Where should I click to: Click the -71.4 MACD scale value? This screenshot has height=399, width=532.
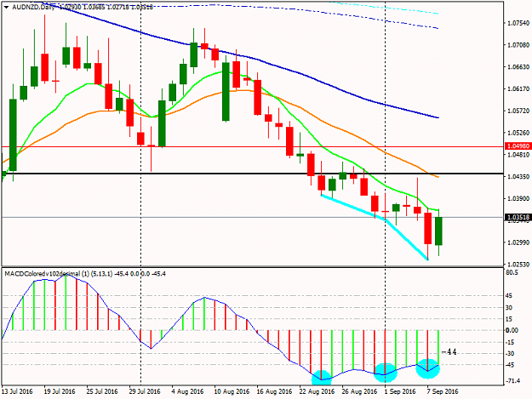[513, 381]
